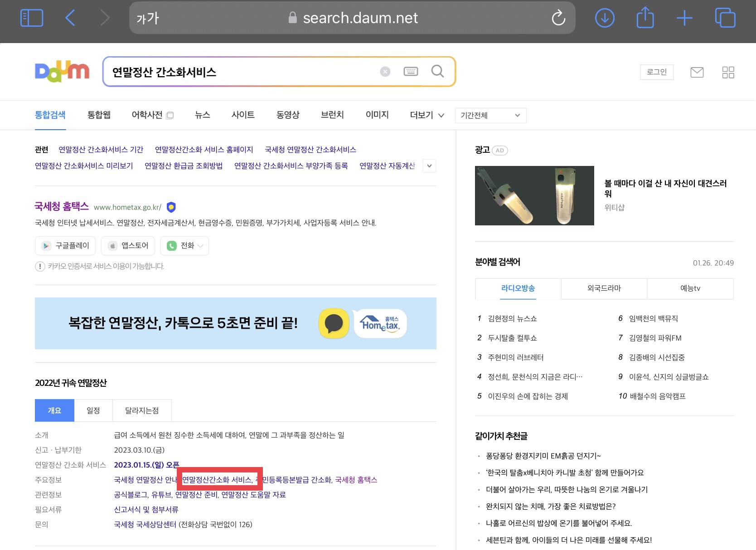Expand the 더보기 chevron
This screenshot has width=756, height=550.
click(x=440, y=115)
